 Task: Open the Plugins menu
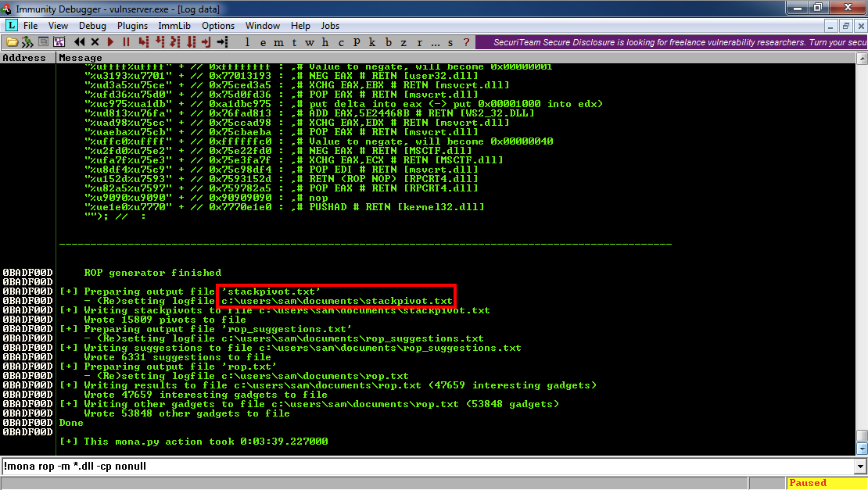pos(132,26)
